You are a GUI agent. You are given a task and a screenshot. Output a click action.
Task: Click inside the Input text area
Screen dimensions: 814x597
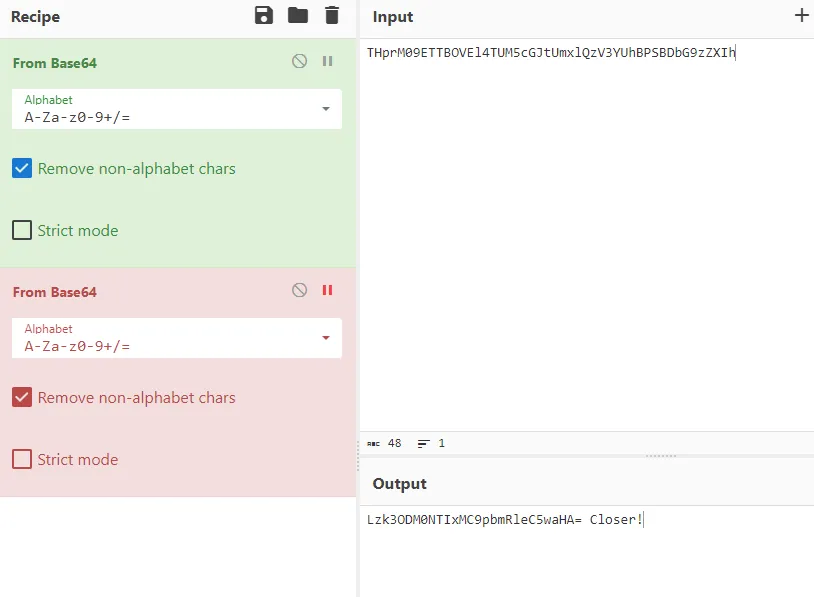587,235
